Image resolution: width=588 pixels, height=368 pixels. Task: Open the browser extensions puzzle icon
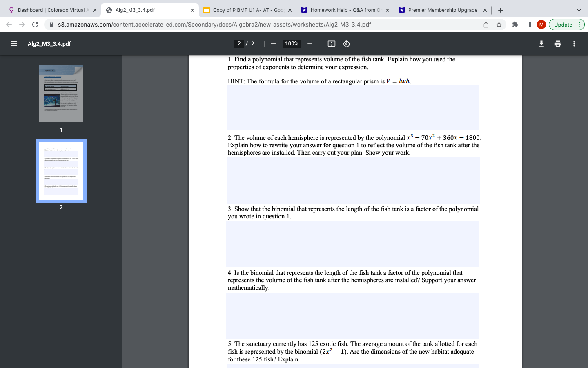pos(515,25)
